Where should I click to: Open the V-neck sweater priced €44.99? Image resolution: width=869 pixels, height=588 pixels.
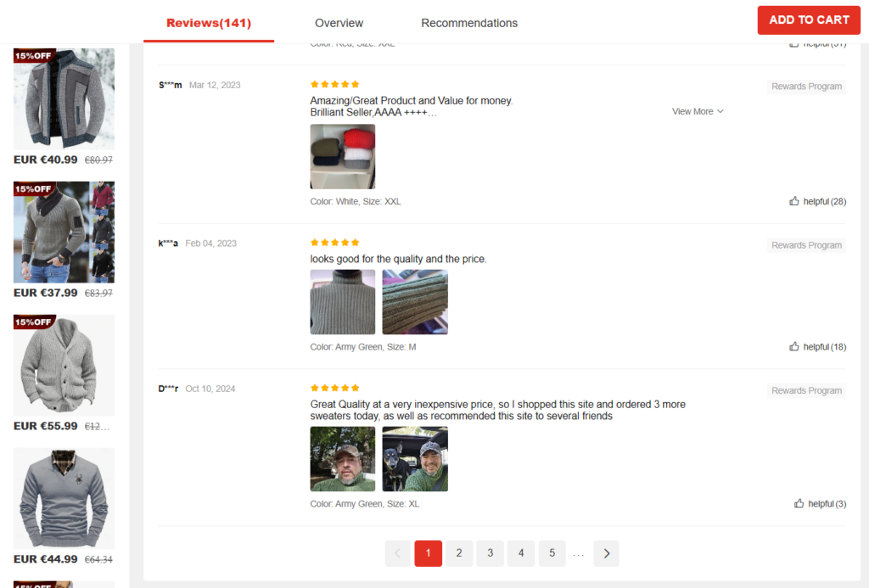pos(64,498)
